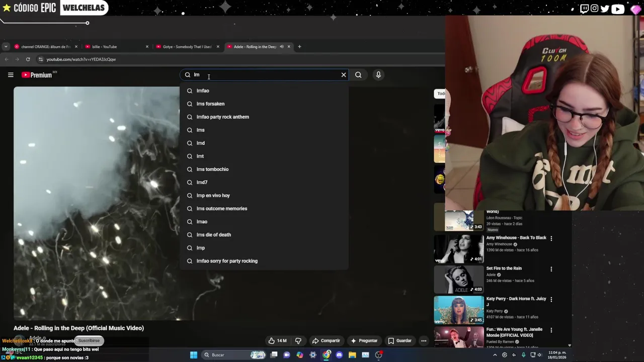View site information icon in address bar

click(41, 59)
